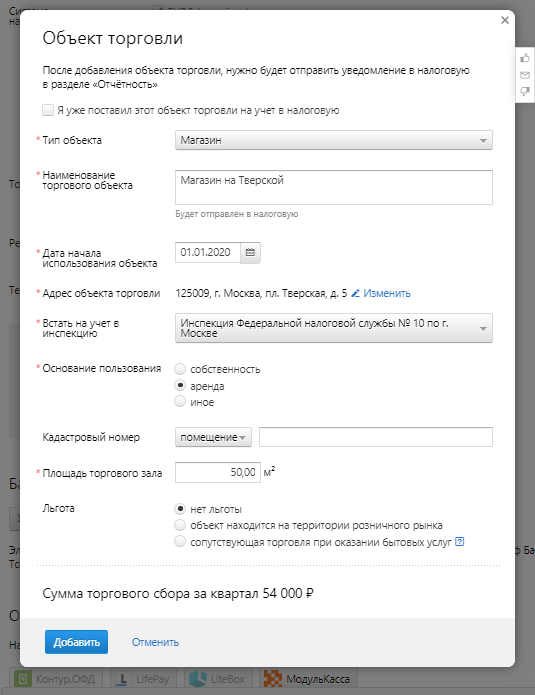Click the help question mark icon by бытовых услуг
Screen dimensions: 535x695
460,542
